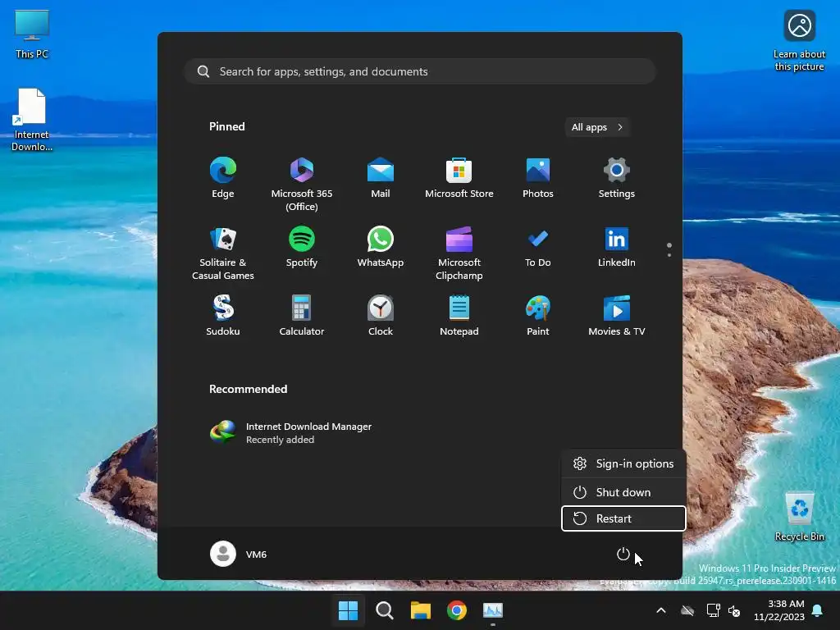Launch WhatsApp pinned app

pos(381,248)
